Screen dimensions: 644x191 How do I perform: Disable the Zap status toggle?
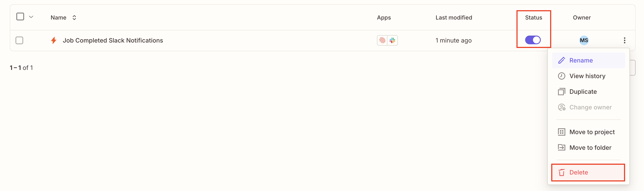pyautogui.click(x=533, y=40)
